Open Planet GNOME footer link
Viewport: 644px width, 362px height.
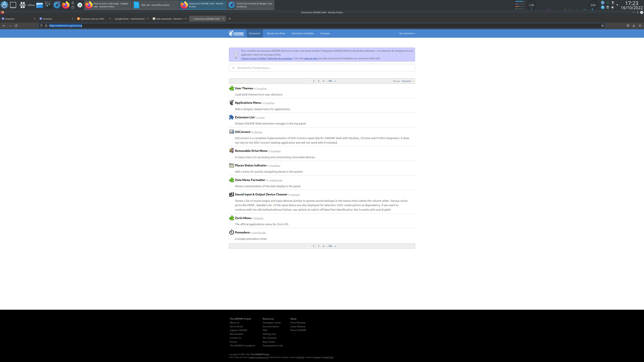click(298, 330)
